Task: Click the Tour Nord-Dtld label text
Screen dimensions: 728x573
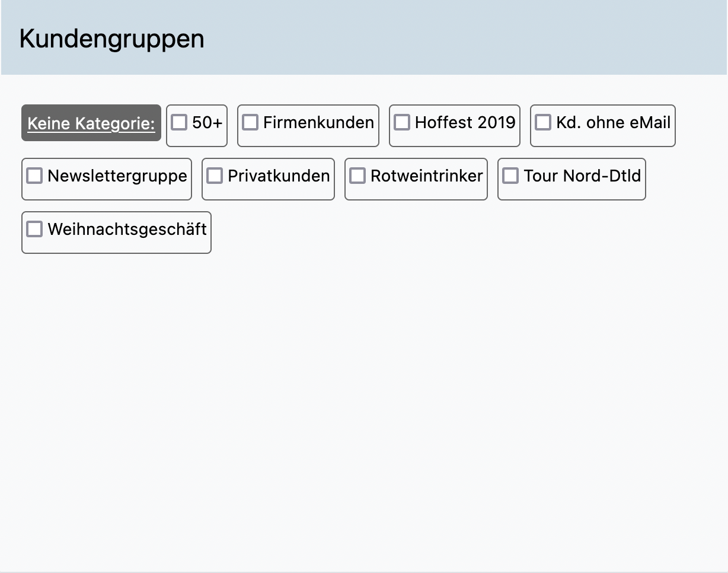Action: 582,176
